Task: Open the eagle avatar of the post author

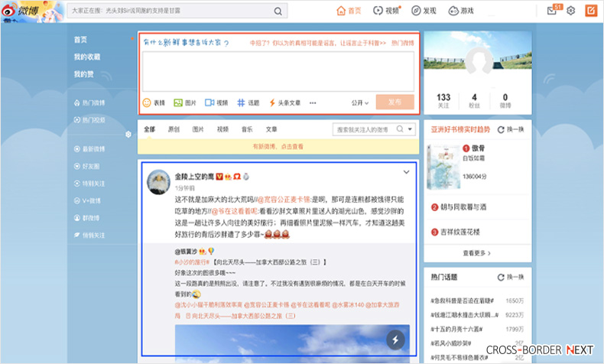Action: coord(159,182)
